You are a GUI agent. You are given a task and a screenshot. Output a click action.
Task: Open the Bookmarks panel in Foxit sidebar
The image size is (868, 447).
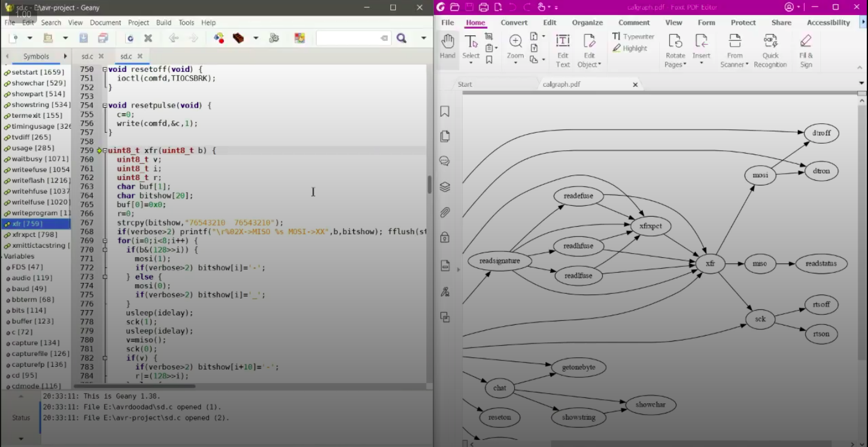click(x=445, y=111)
